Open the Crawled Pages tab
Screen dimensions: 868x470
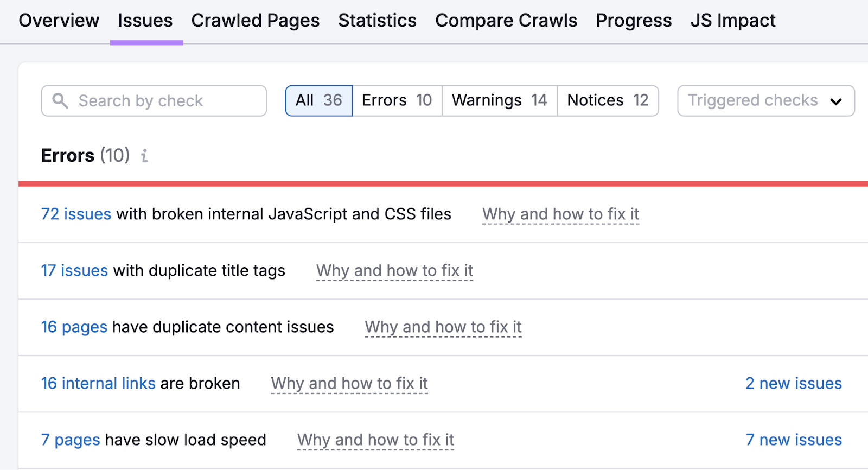tap(256, 20)
